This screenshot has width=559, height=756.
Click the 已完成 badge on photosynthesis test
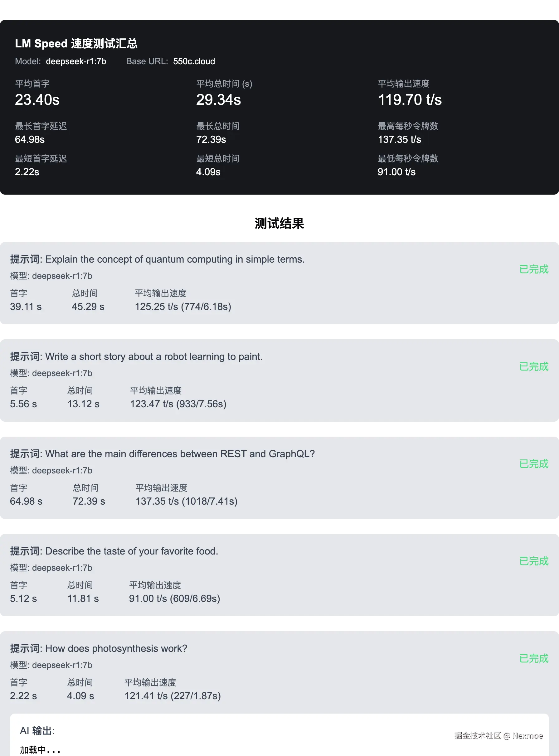click(x=533, y=659)
